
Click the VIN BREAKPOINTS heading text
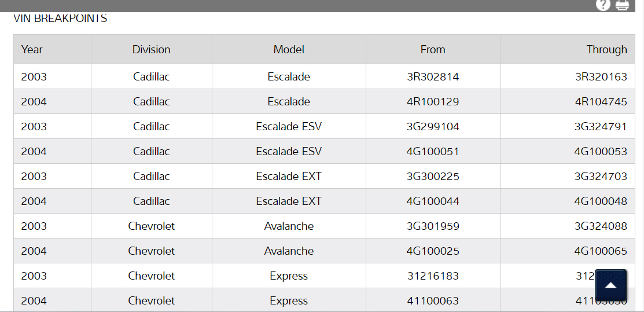(x=60, y=19)
